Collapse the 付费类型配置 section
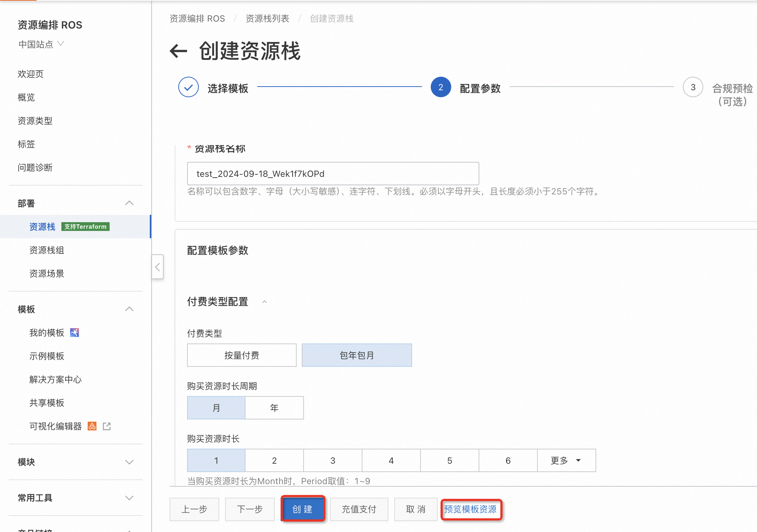 (x=265, y=302)
